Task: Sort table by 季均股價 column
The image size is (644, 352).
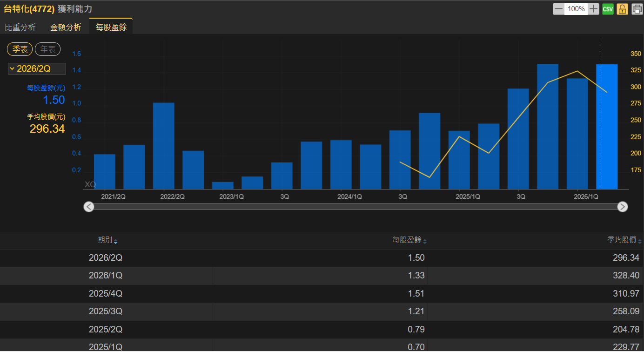Action: point(624,240)
